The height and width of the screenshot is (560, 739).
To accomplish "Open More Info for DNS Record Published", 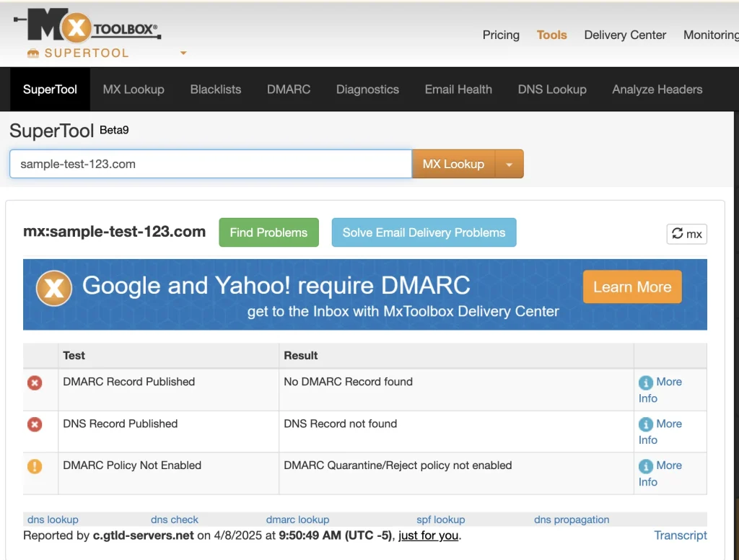I will pos(660,432).
